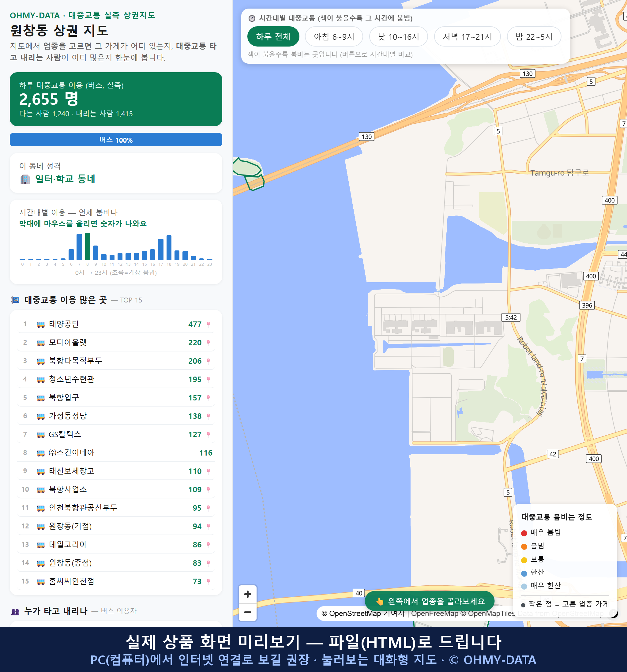Open the 테일코리아 stop row

click(x=116, y=545)
